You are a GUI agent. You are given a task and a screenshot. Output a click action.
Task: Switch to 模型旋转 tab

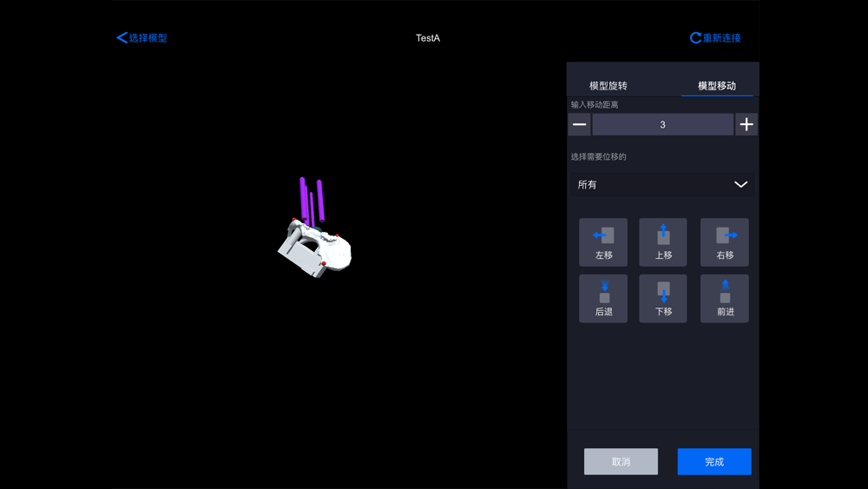pos(608,86)
